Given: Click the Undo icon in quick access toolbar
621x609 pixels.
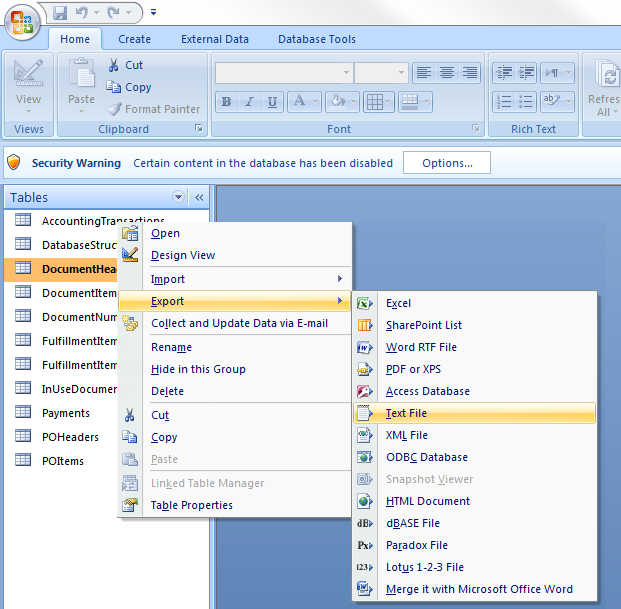Looking at the screenshot, I should 84,13.
